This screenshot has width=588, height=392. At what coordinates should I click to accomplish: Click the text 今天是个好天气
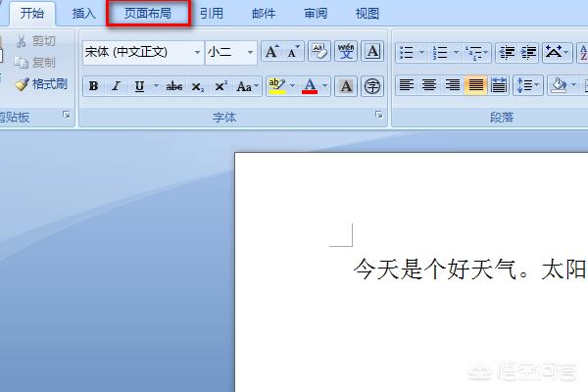tap(435, 269)
